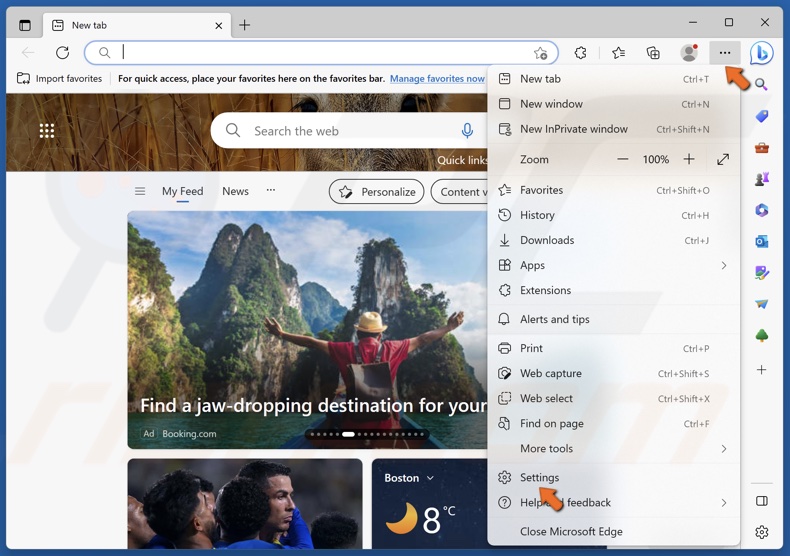The width and height of the screenshot is (790, 556).
Task: Open the sidebar Drop paper plane icon
Action: point(762,304)
